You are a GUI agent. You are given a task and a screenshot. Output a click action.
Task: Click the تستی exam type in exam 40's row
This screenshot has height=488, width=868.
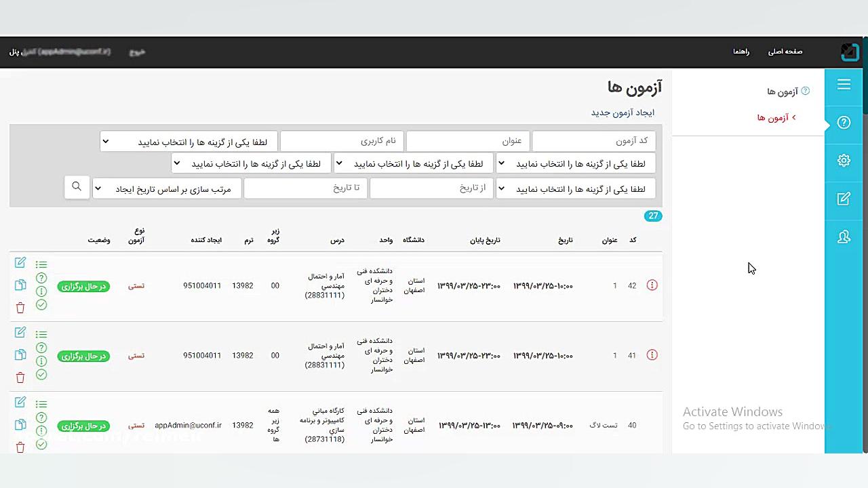click(136, 426)
